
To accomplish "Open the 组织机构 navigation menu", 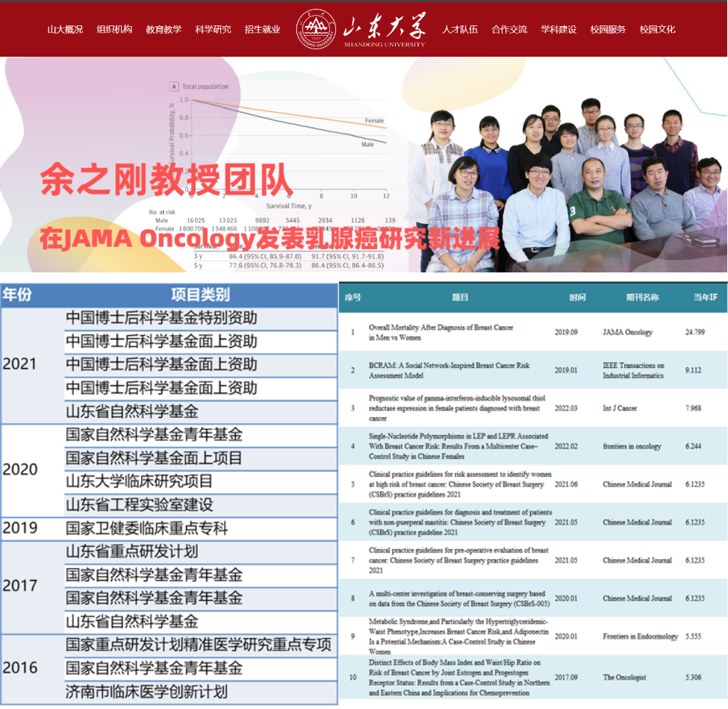I will [114, 30].
